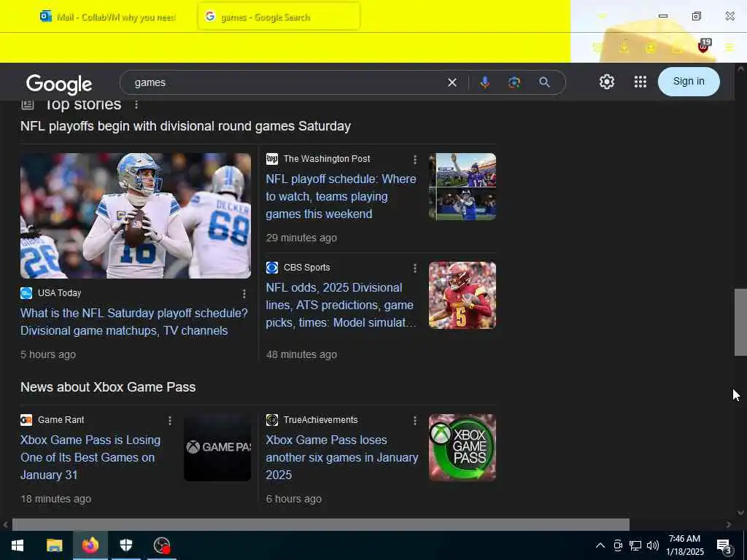Open Windows Security from taskbar
The image size is (747, 560).
125,545
